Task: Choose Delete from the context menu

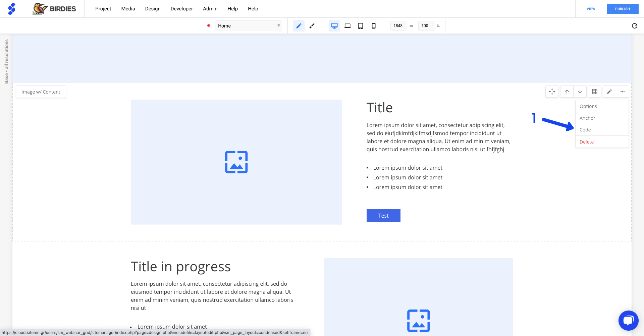Action: (x=602, y=142)
